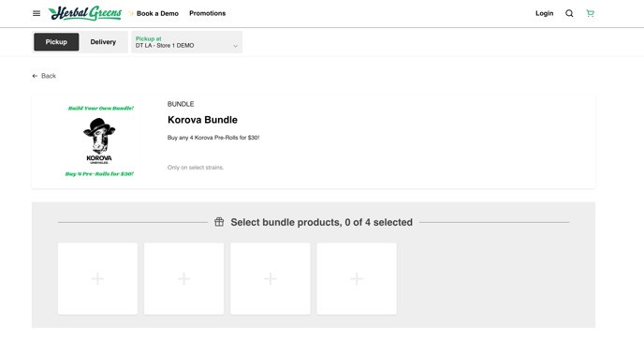Click the Korova bundle image
644x341 pixels.
99,141
